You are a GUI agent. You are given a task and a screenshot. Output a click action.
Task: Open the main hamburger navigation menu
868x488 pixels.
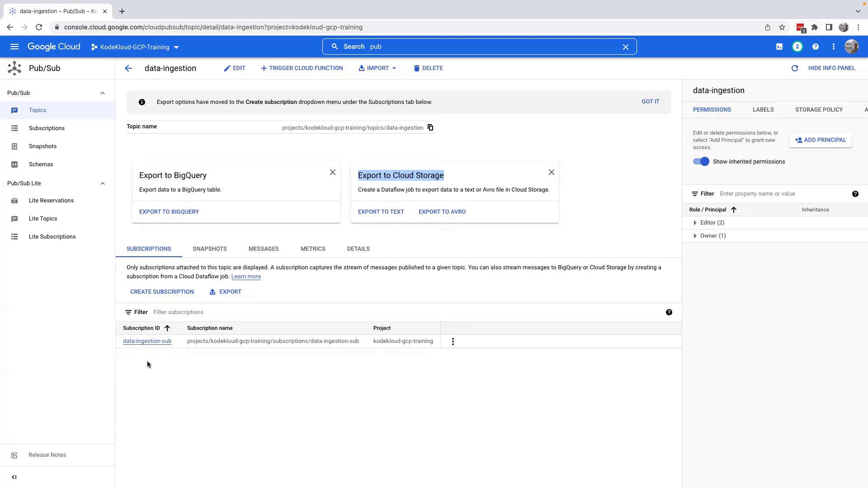click(14, 47)
